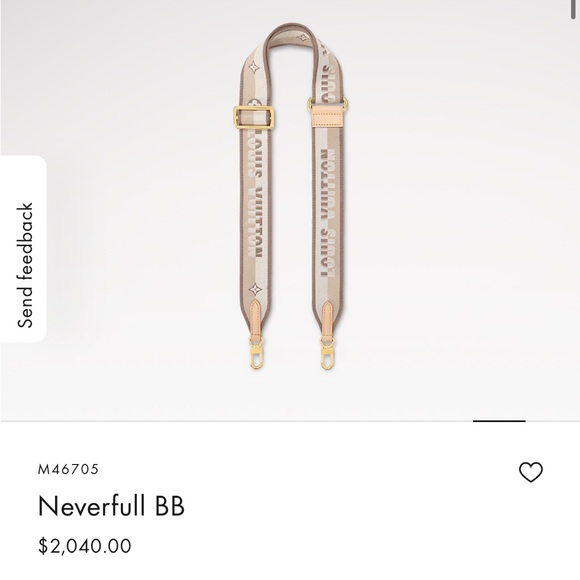Click the $2,040.00 price text
Screen dimensions: 580x580
[85, 546]
